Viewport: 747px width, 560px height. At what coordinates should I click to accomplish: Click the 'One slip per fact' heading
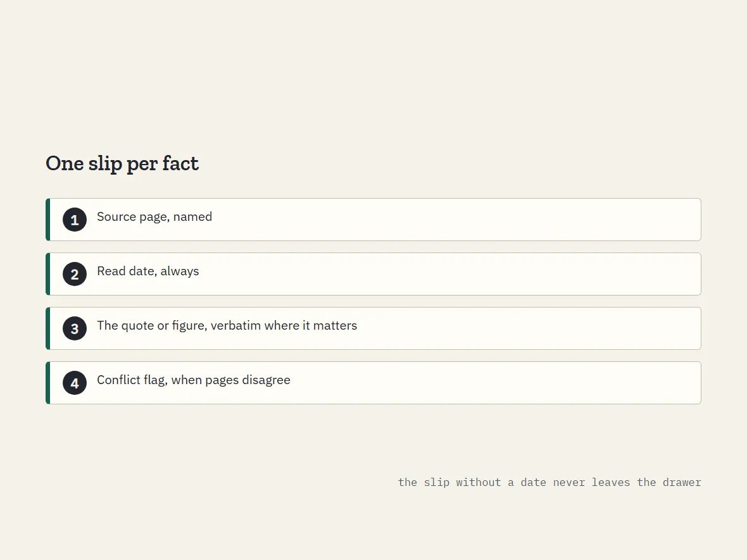pyautogui.click(x=122, y=163)
